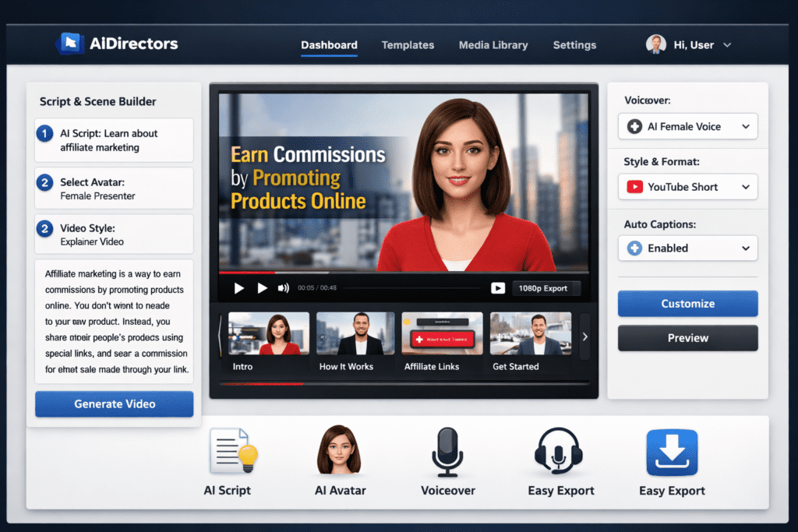Open the Auto Captions Enabled dropdown
This screenshot has width=798, height=532.
tap(687, 248)
